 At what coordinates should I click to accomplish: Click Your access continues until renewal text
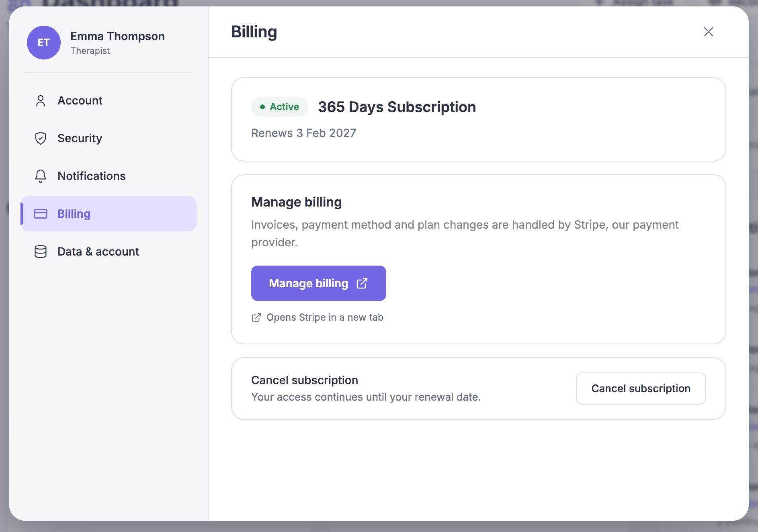(366, 397)
